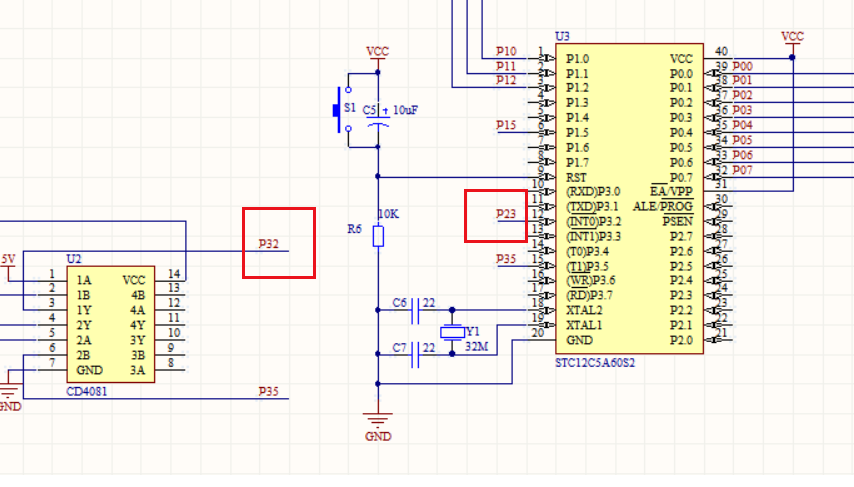
Task: Click the P00 net label
Action: point(742,66)
